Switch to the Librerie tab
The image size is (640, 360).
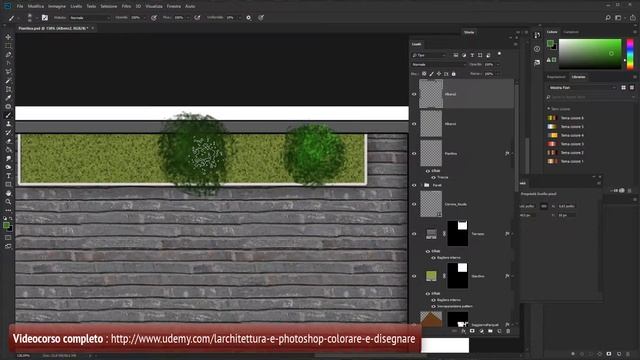tap(578, 77)
